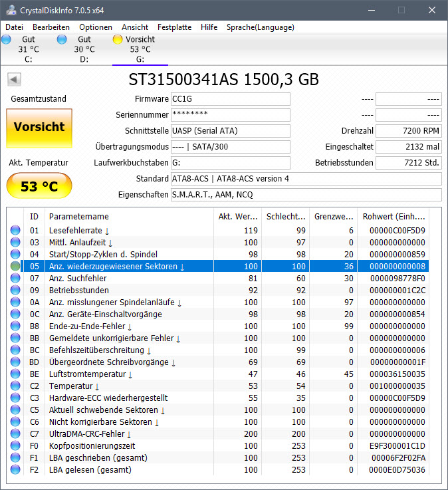
Task: Open the Sprache(Language) menu
Action: 261,27
